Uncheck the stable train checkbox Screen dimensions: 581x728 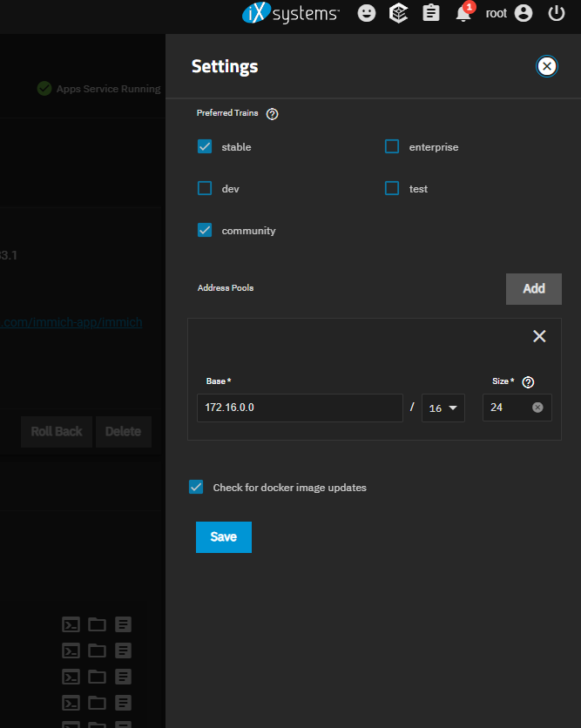(x=205, y=147)
